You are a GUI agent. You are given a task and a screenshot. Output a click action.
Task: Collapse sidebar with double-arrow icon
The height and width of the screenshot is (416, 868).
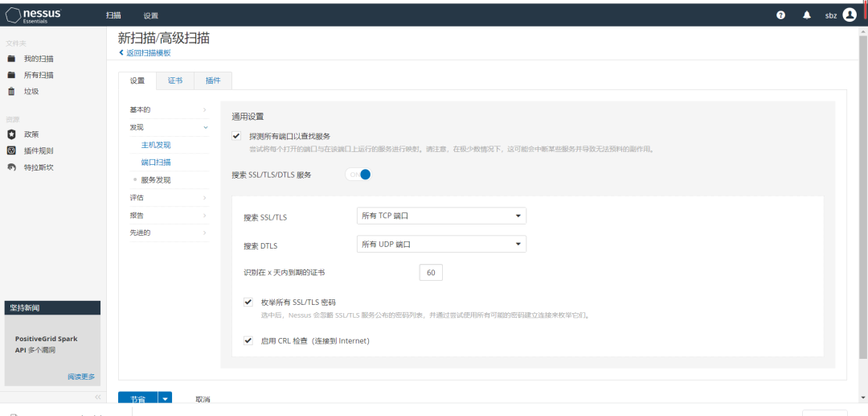(x=98, y=397)
